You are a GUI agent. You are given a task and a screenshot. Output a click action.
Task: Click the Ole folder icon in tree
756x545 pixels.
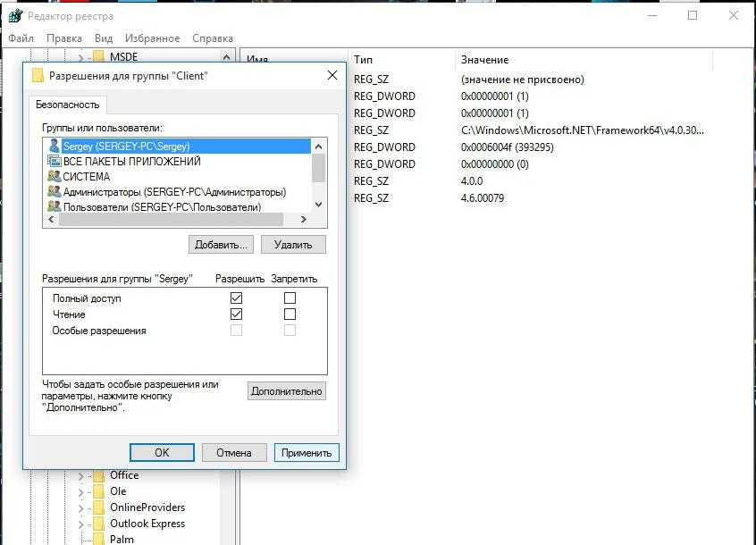[x=99, y=491]
